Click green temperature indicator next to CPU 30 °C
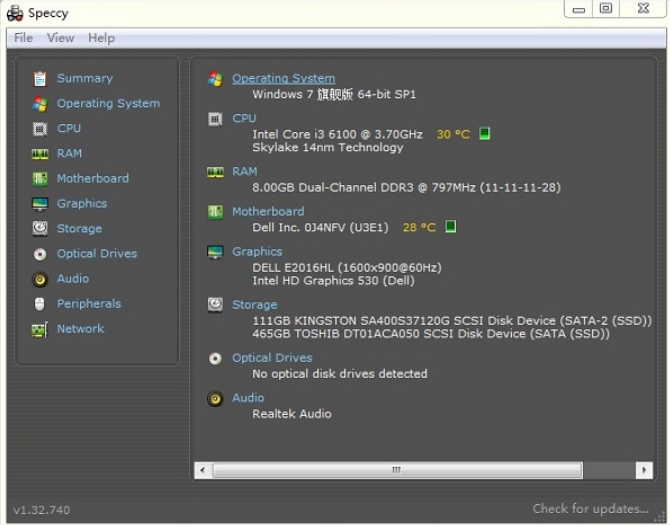This screenshot has height=525, width=670. tap(484, 134)
